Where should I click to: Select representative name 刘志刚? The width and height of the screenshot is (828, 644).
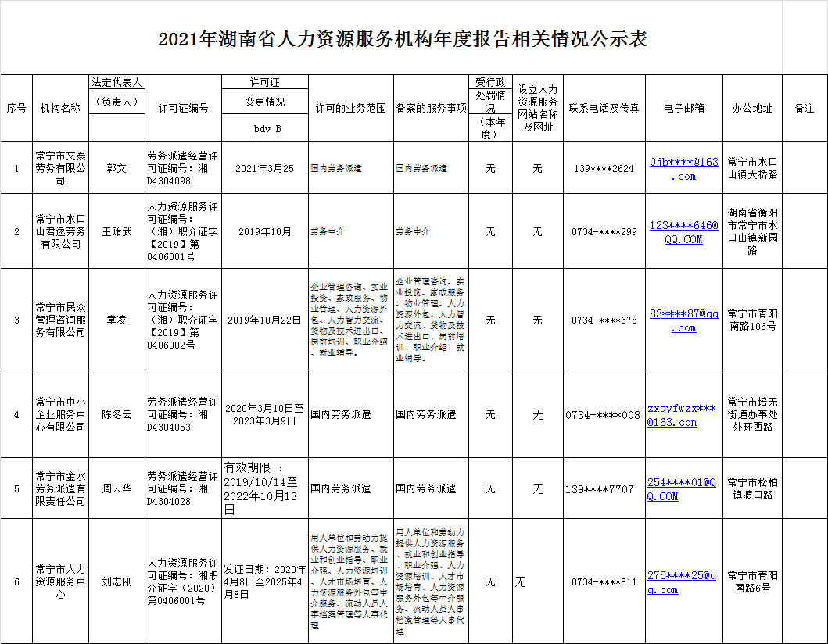point(116,581)
